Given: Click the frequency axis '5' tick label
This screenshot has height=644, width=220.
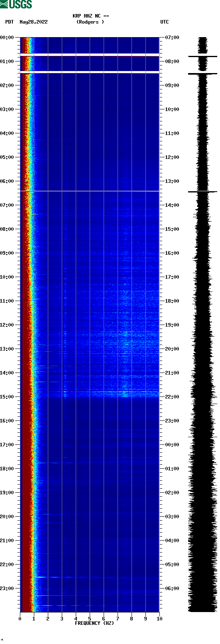Looking at the screenshot, I should click(x=90, y=619).
